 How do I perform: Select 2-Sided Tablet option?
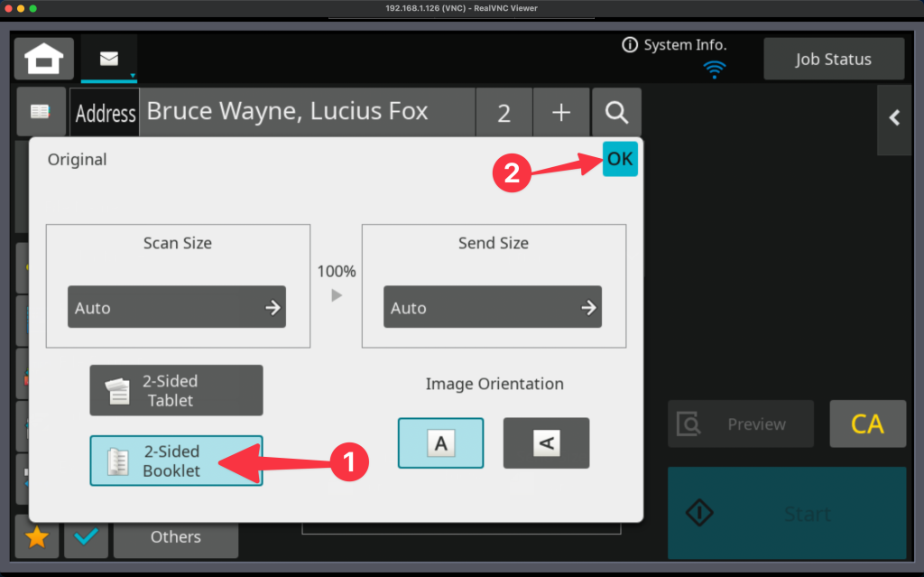[x=176, y=390]
